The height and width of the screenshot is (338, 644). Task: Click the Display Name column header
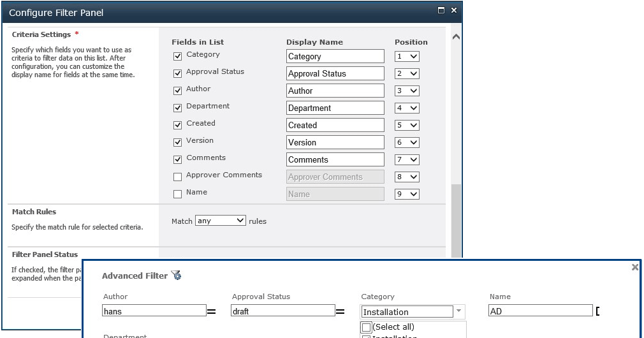[314, 42]
